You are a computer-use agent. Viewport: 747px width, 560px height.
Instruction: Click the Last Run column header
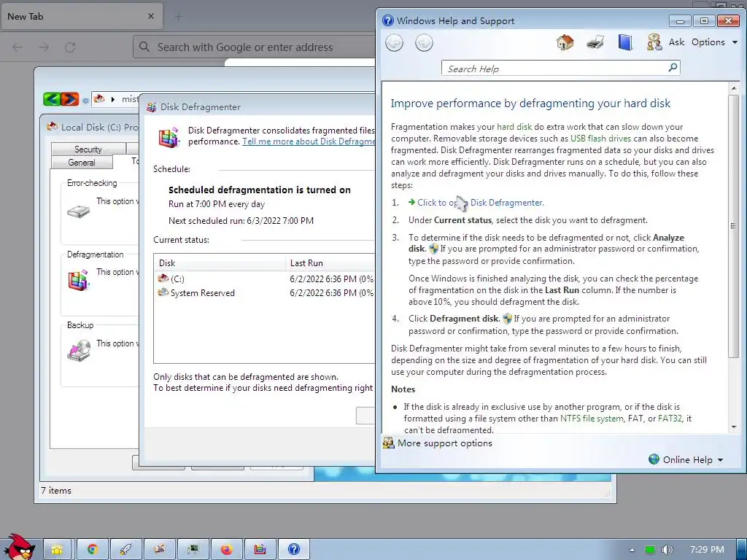click(x=330, y=262)
